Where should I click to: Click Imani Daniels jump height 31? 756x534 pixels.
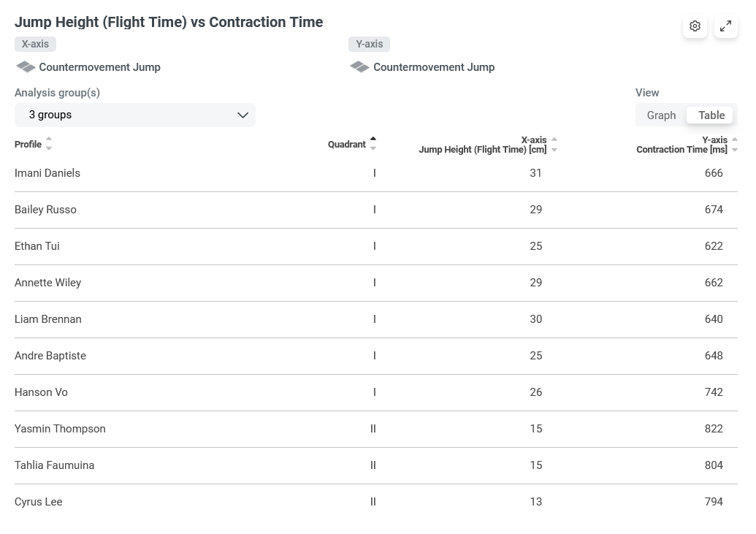pos(535,173)
